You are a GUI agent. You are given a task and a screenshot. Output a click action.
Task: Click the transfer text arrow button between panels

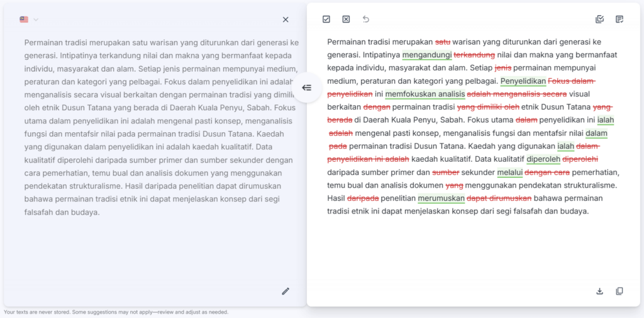[x=306, y=88]
